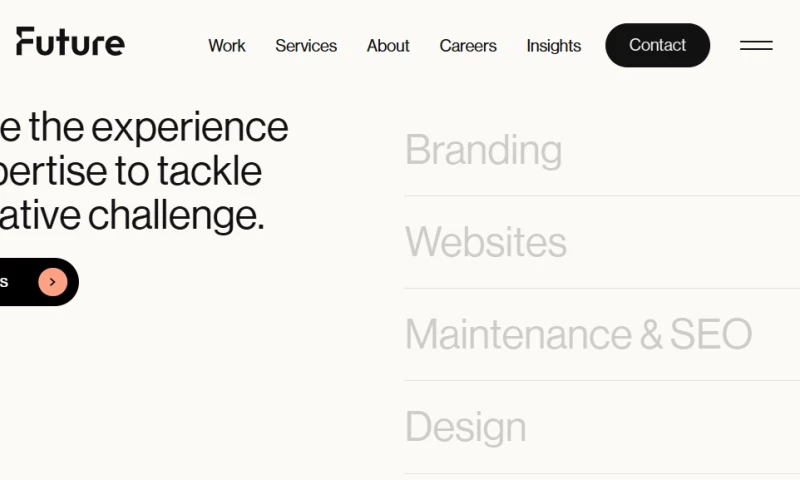800x480 pixels.
Task: Go to Services in navigation
Action: coord(306,46)
